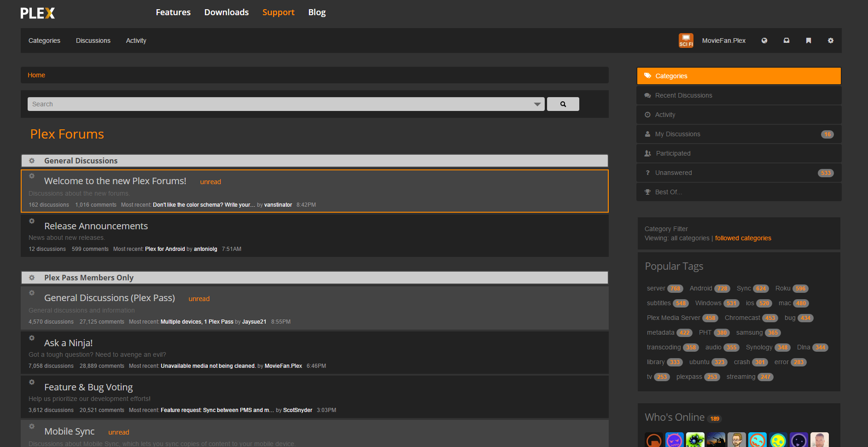Open the Support top menu

[278, 12]
